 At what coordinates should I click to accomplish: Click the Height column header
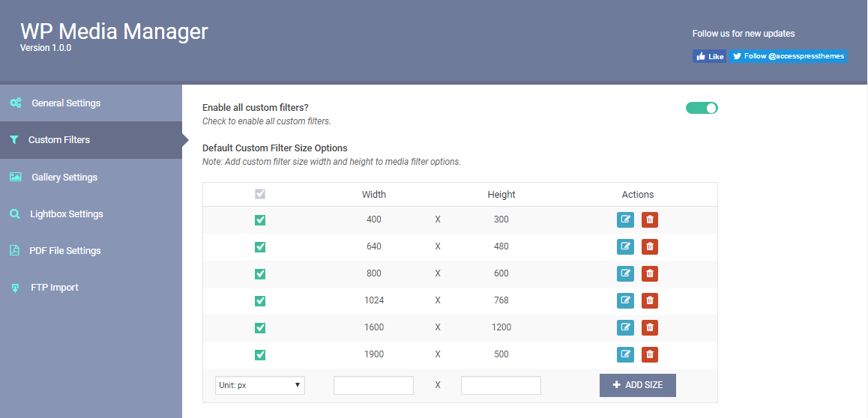(x=501, y=194)
